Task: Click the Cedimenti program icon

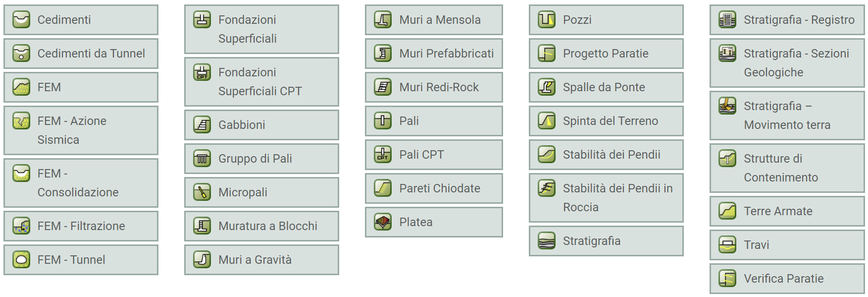Action: [21, 20]
